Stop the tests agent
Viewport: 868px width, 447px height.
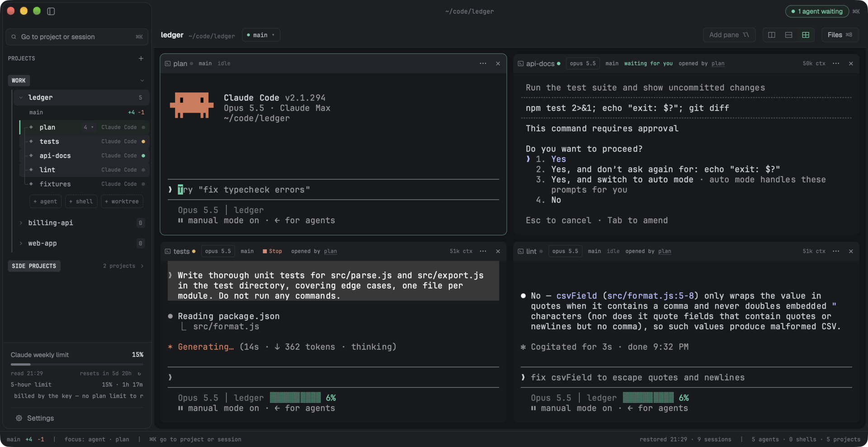272,251
